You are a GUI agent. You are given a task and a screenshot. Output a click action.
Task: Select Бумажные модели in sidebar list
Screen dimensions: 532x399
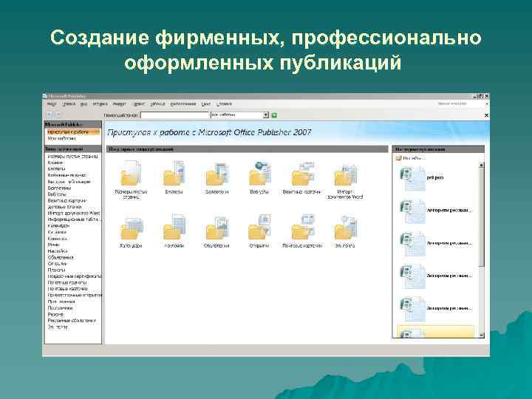coord(66,175)
